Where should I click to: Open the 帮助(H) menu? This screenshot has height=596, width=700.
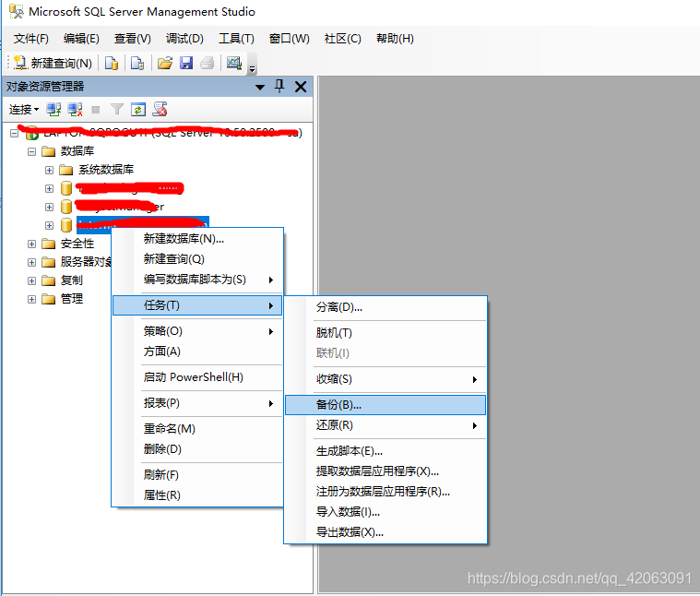coord(395,39)
